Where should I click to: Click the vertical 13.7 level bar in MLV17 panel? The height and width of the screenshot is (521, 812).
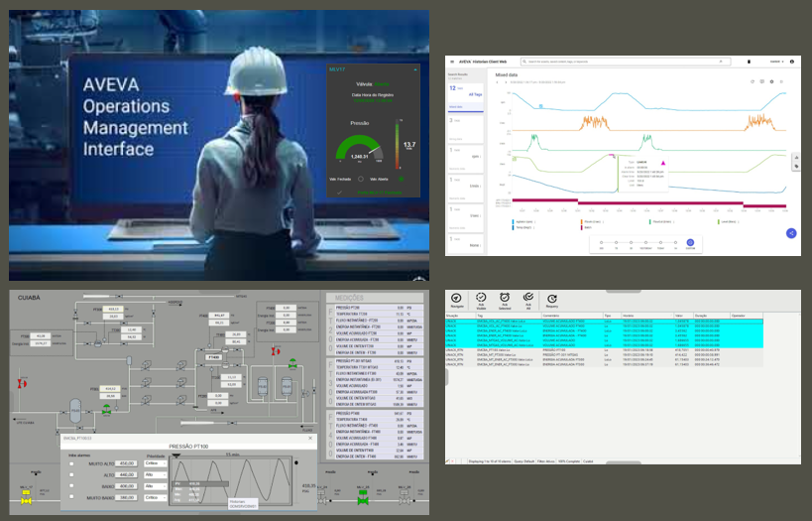tap(398, 144)
